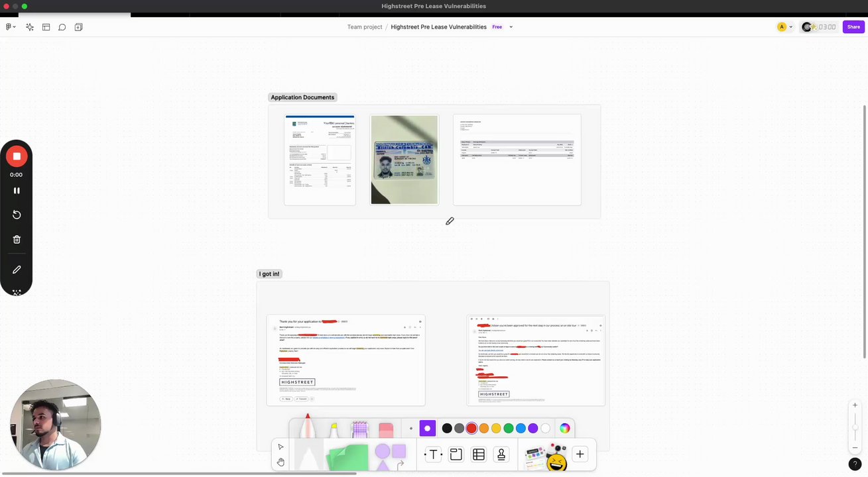Pause the screen recording
Viewport: 868px width, 477px height.
tap(17, 191)
